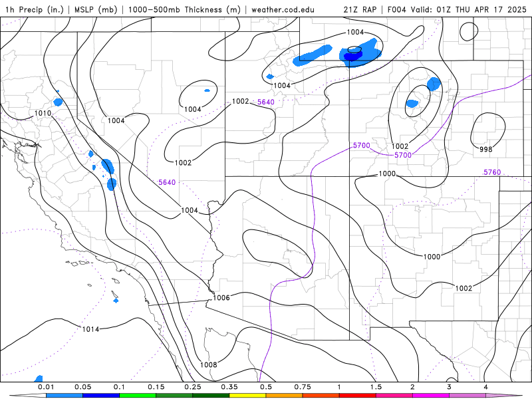Click the 1004 label above dark blue precipitation
This screenshot has height=399, width=532.
[x=355, y=32]
